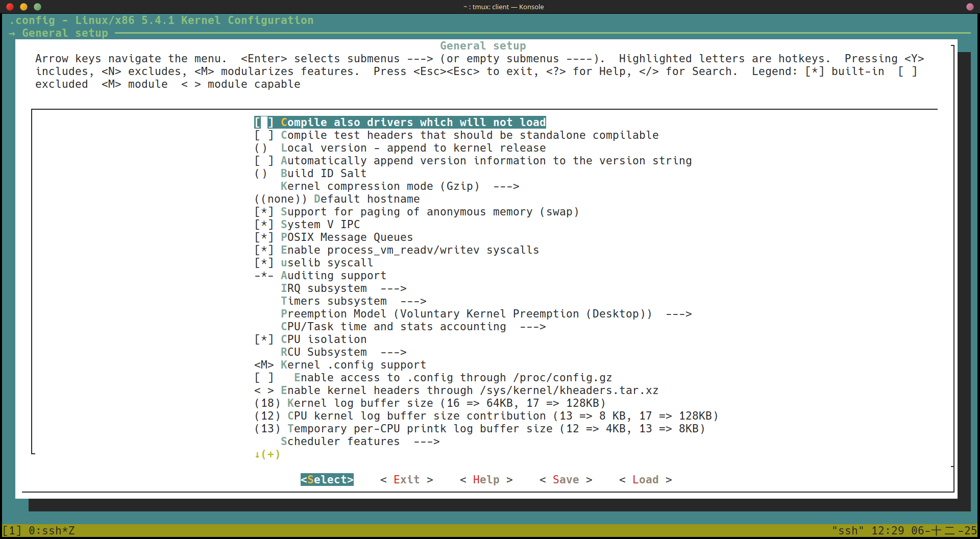Image resolution: width=980 pixels, height=539 pixels.
Task: Click the pink dot at title bar right
Action: 970,7
